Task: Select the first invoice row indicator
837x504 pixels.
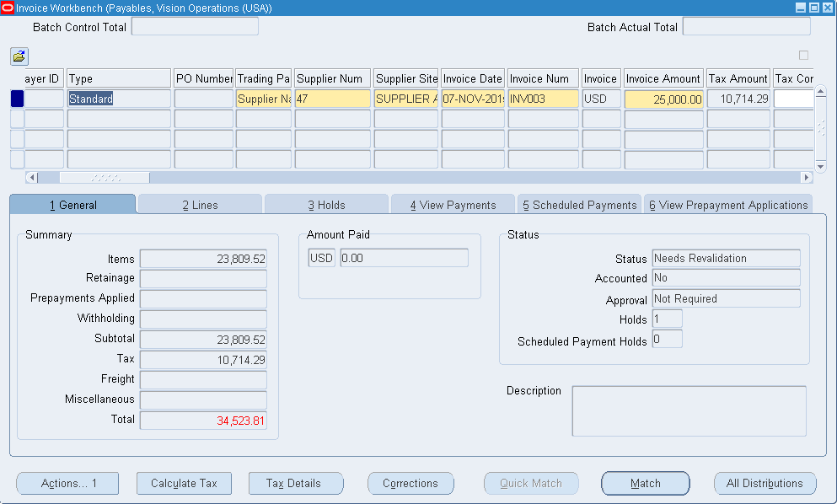Action: [x=17, y=99]
